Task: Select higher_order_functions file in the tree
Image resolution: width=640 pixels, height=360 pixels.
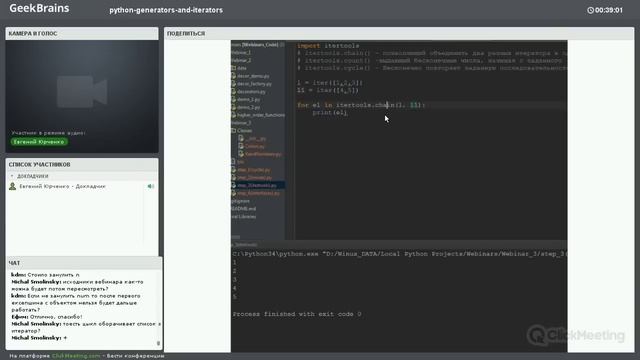Action: pyautogui.click(x=261, y=115)
